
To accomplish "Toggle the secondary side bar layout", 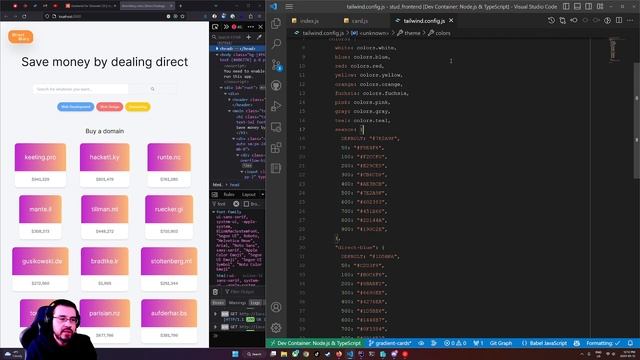I will pos(589,7).
